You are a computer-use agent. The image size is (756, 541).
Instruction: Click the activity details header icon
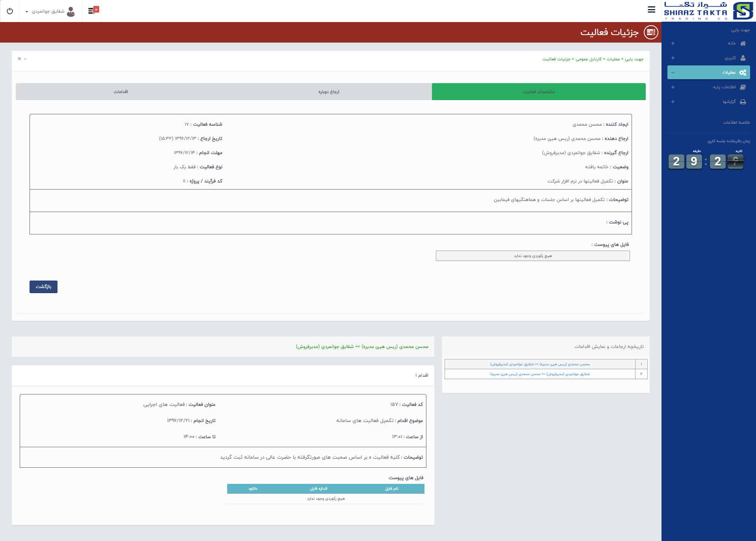pyautogui.click(x=651, y=32)
